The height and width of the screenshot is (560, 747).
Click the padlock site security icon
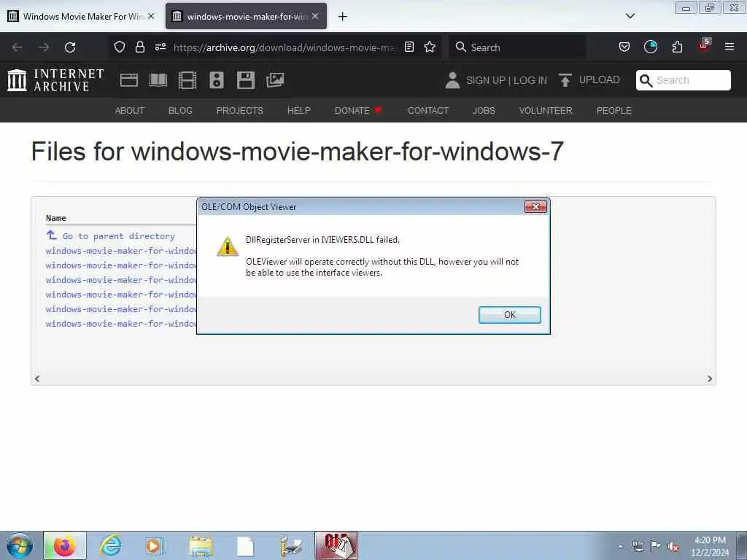point(139,47)
